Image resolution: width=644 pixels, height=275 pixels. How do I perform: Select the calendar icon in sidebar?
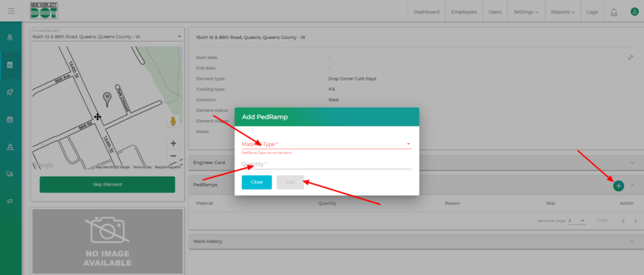coord(10,119)
